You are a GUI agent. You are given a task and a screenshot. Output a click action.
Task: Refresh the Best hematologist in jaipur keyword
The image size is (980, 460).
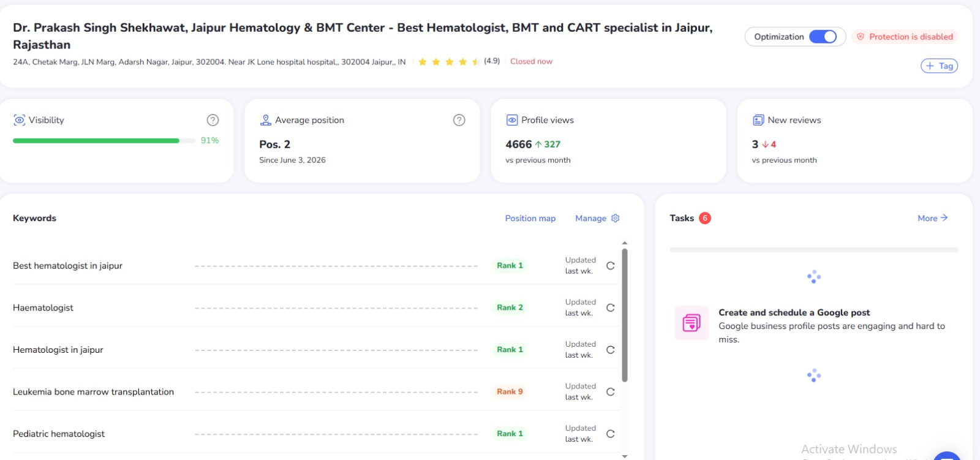pos(610,266)
